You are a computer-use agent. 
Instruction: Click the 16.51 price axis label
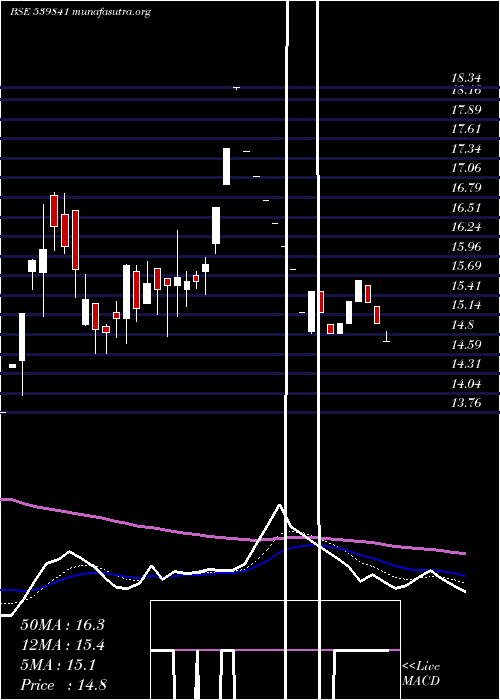click(466, 208)
